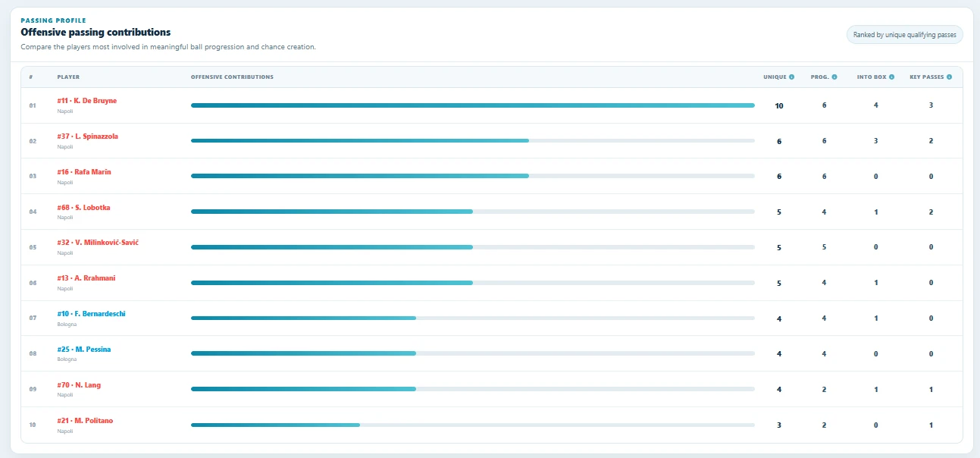Click K. De Bruyne's contributions bar
The image size is (980, 458).
pos(473,105)
